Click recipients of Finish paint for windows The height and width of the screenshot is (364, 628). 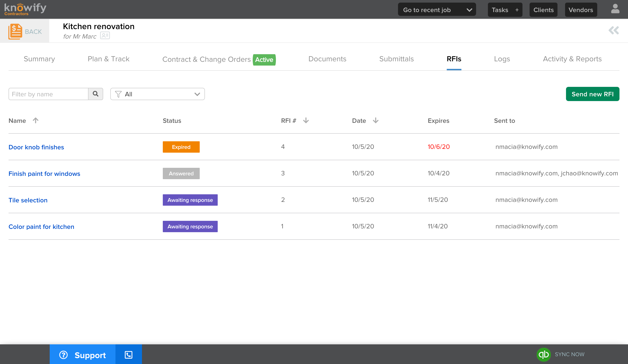pos(557,173)
